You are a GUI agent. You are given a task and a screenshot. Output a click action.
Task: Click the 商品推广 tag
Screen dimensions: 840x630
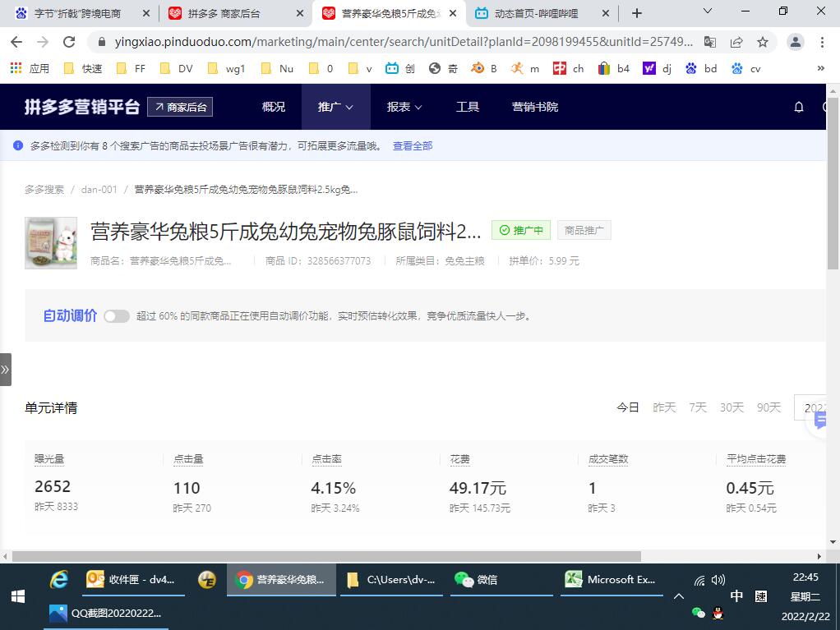point(584,230)
